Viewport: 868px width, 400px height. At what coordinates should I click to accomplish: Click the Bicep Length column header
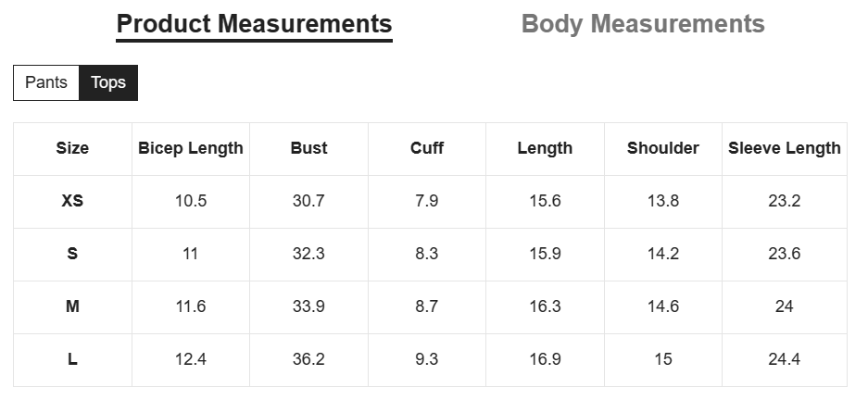coord(191,148)
